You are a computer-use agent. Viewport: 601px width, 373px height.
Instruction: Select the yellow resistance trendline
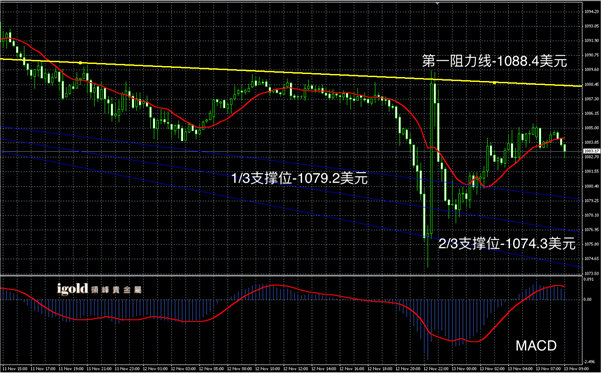[x=291, y=72]
